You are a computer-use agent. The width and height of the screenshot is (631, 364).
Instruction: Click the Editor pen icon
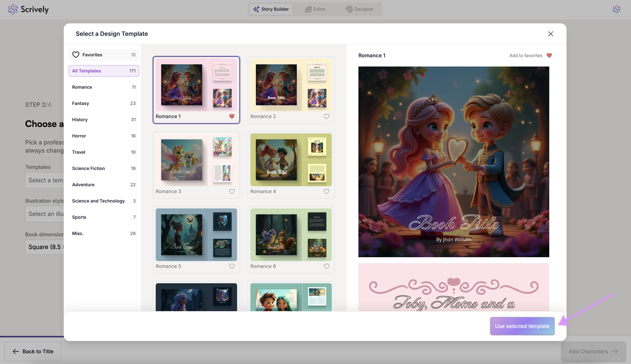tap(308, 9)
